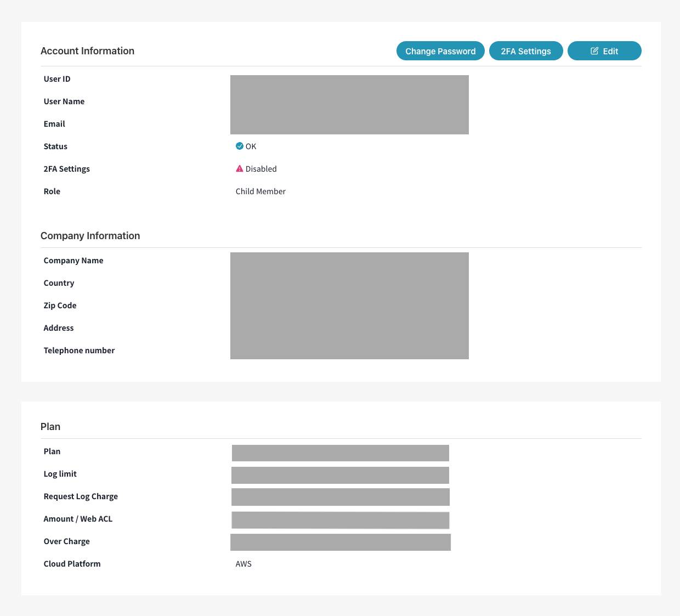This screenshot has height=616, width=680.
Task: Click the Request Log Charge label
Action: [x=81, y=496]
